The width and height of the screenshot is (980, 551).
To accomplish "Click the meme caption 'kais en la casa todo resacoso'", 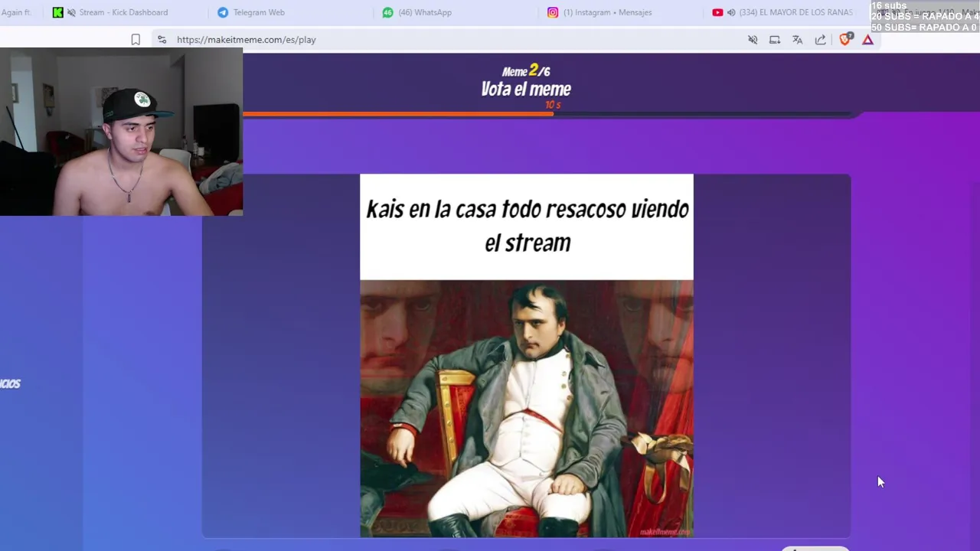I will 527,226.
